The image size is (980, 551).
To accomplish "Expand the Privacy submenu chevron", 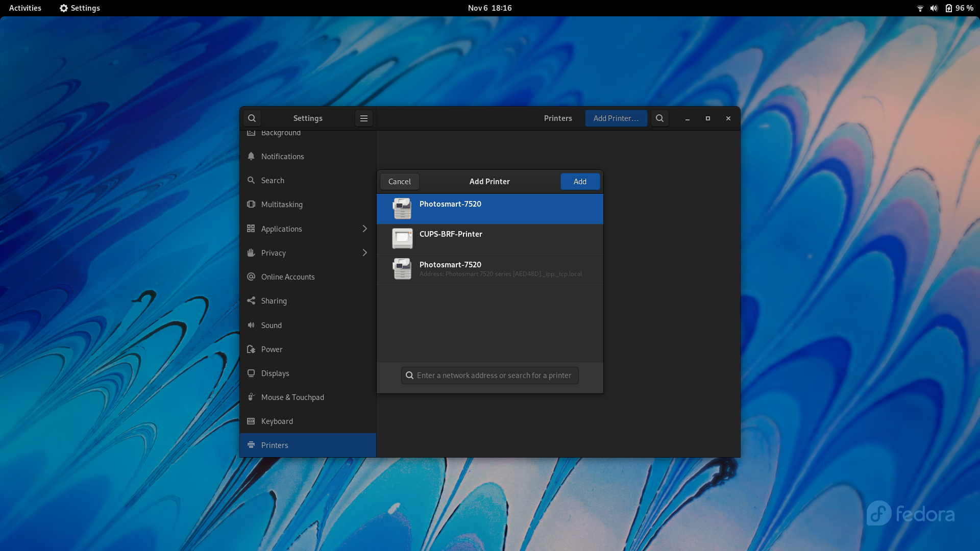I will [x=364, y=253].
